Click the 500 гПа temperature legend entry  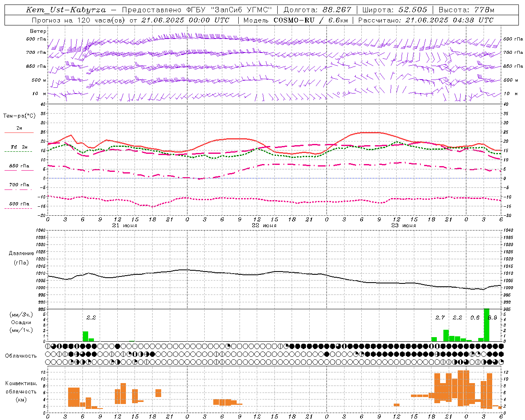(19, 204)
